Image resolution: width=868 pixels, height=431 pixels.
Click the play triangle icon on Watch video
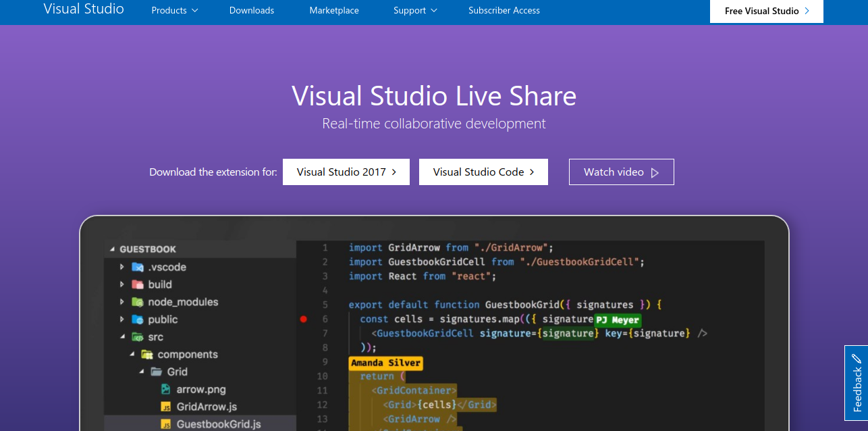655,172
